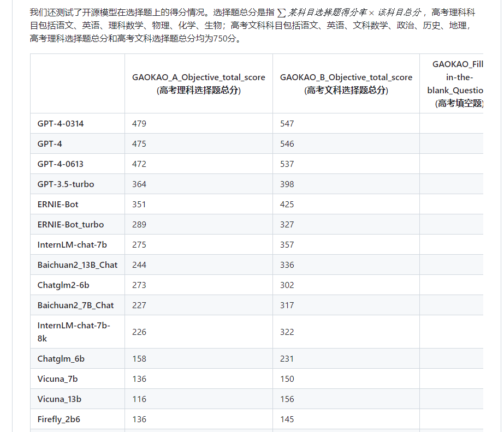Click the 231 score for Chatglm_6b
Viewport: 504px width, 432px height.
287,359
